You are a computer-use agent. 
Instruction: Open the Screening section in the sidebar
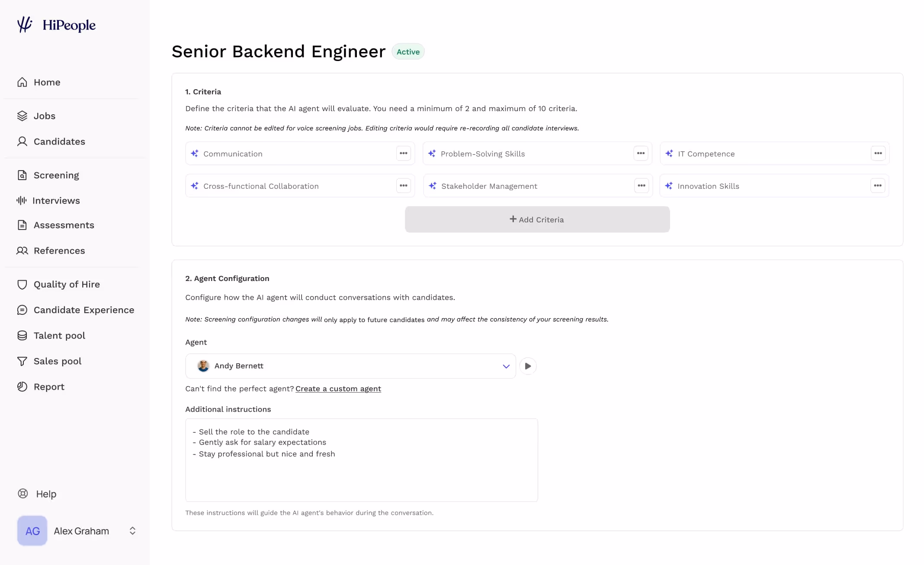56,175
